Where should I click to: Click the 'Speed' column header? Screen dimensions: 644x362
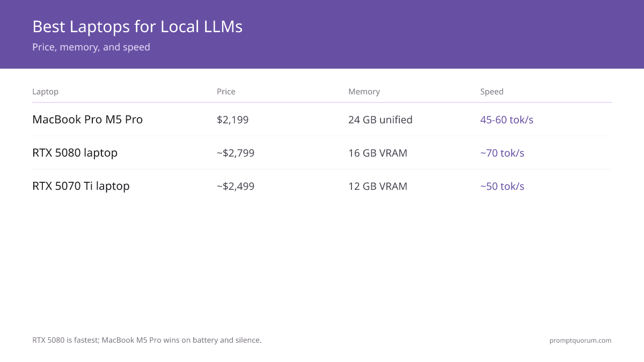click(492, 92)
